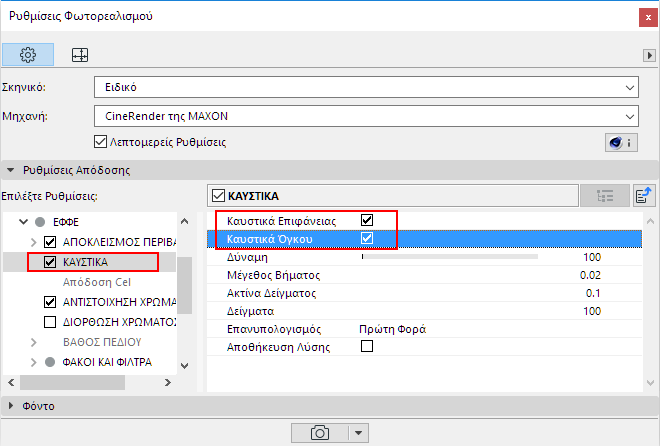Expand the ΒΑΘΟΣ ΠΕΔΙΟΥ tree item
This screenshot has width=660, height=446.
(x=34, y=342)
